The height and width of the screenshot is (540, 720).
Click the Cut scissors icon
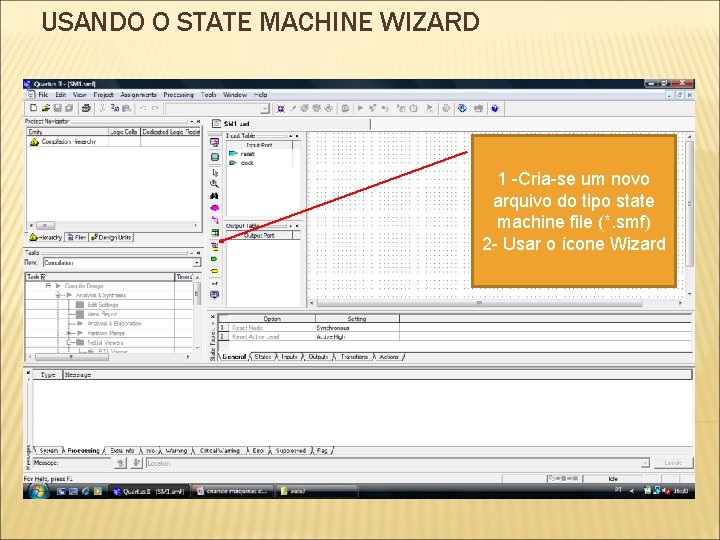click(102, 108)
